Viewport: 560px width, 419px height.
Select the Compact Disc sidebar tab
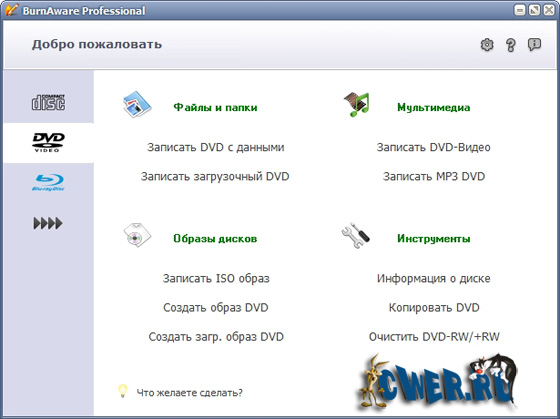coord(49,103)
